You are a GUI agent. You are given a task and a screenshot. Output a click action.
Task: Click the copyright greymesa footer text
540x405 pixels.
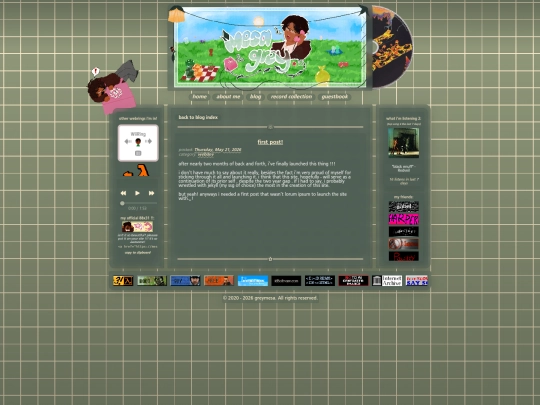[x=270, y=298]
